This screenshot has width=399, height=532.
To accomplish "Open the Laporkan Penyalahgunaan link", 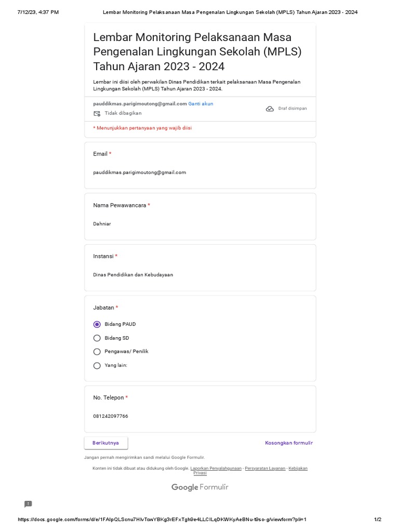I will click(x=216, y=469).
